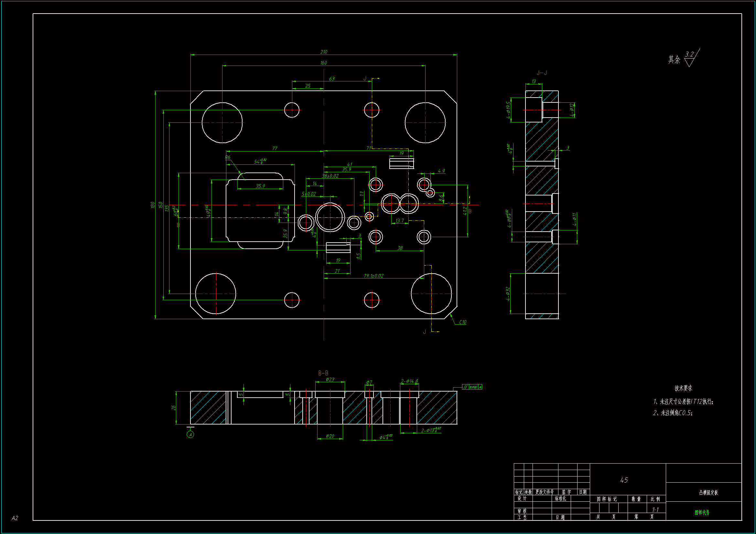Viewport: 756px width, 534px height.
Task: Click the parallelism tolerance frame 0.020 A
Action: click(472, 387)
